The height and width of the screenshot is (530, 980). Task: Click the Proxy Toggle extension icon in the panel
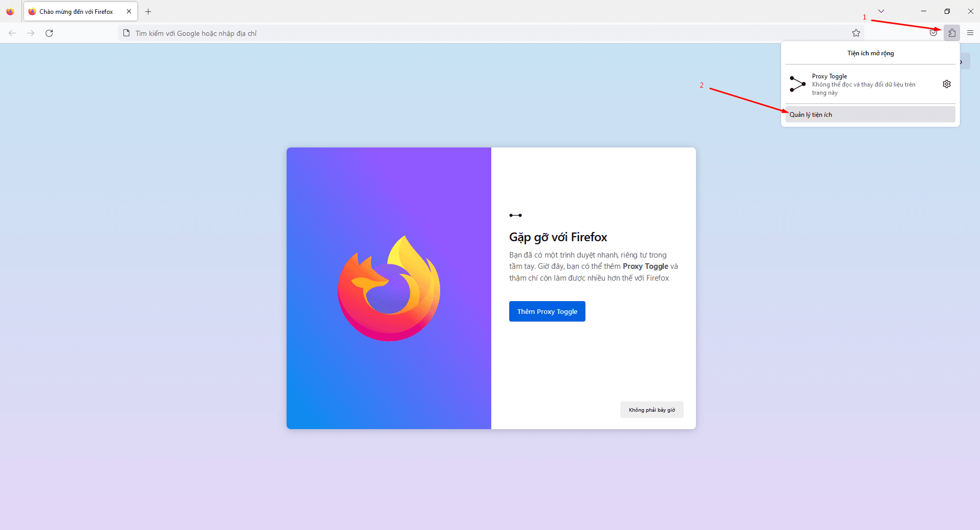click(x=797, y=84)
